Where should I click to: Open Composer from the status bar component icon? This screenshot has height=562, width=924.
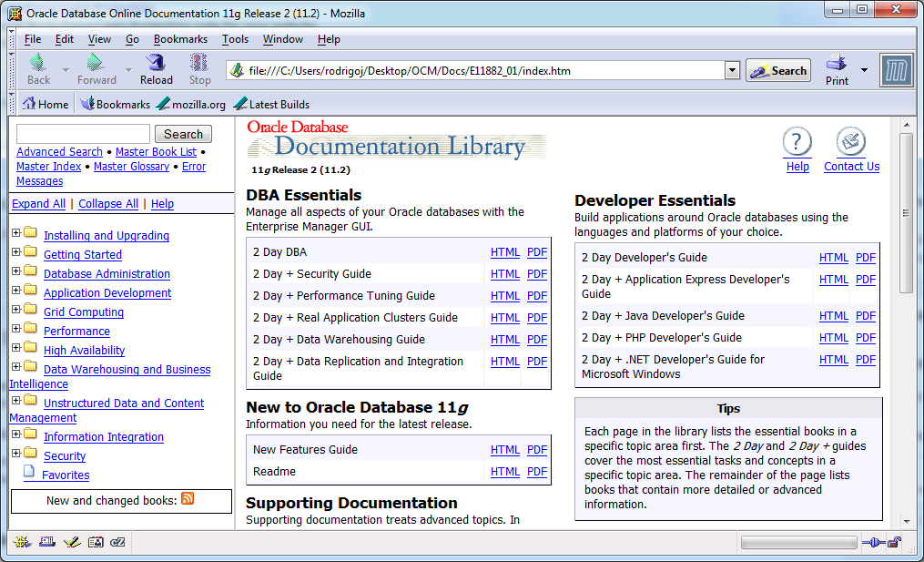(71, 542)
